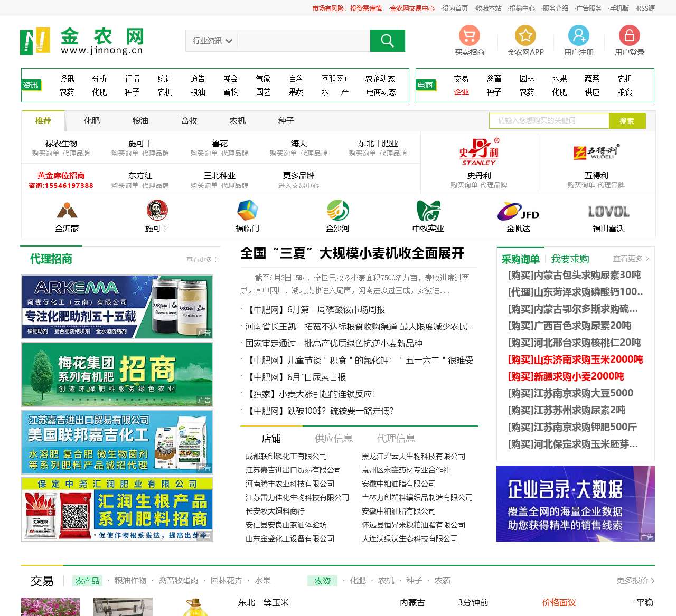Viewport: 676px width, 616px height.
Task: Select the 福田雷沃 LOVOL brand icon
Action: (608, 212)
